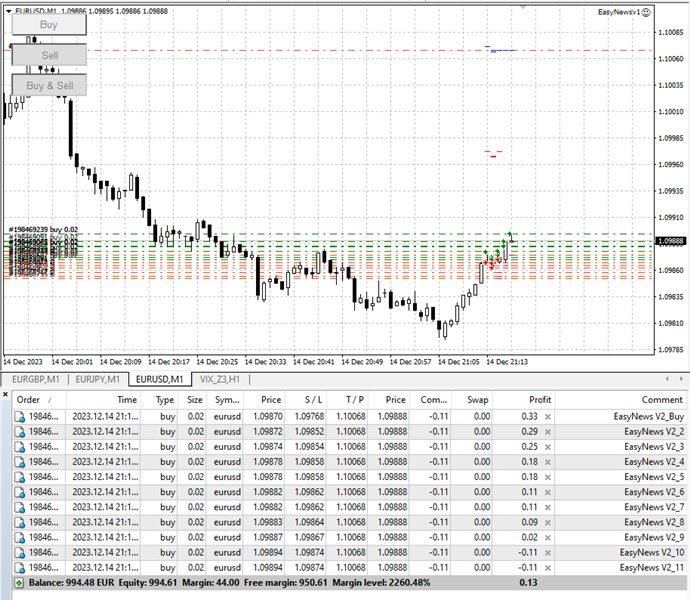Select the VIX_Z3,H1 chart tab
The width and height of the screenshot is (690, 600).
coord(218,379)
